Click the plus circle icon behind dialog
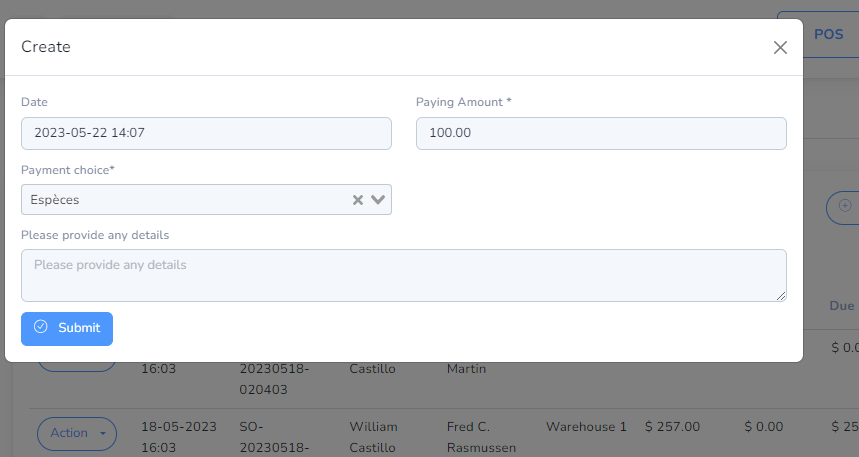The image size is (859, 457). click(x=845, y=206)
